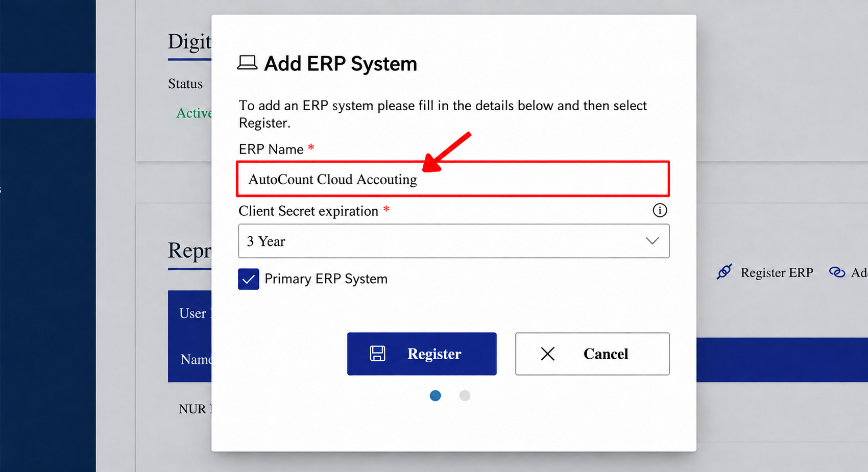Select the highlighted blue sidebar menu item
Viewport: 868px width, 472px height.
point(47,96)
